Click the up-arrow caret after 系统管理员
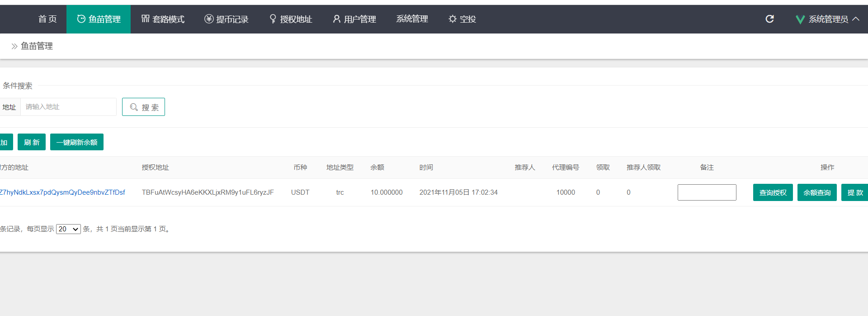 [856, 19]
